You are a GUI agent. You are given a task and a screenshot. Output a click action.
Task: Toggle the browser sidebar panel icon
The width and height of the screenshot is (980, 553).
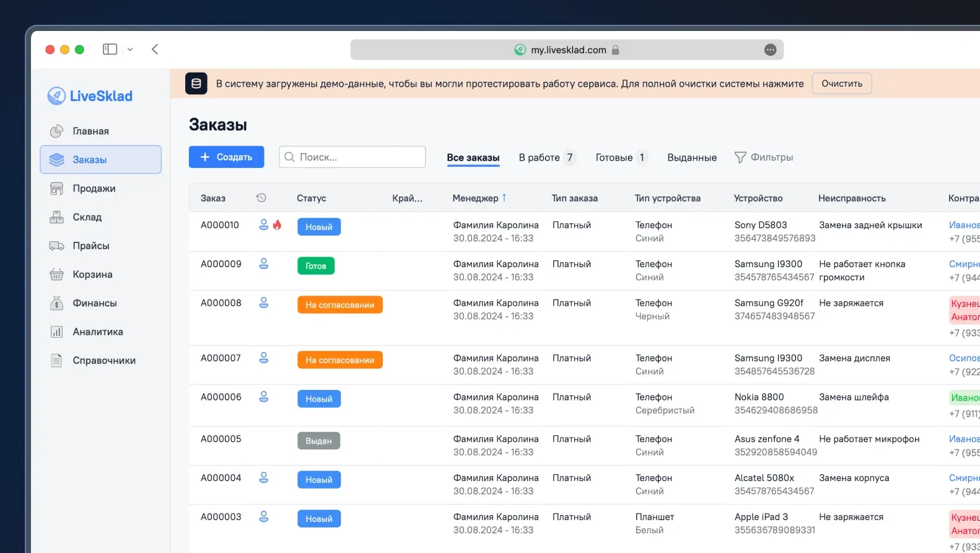(110, 49)
